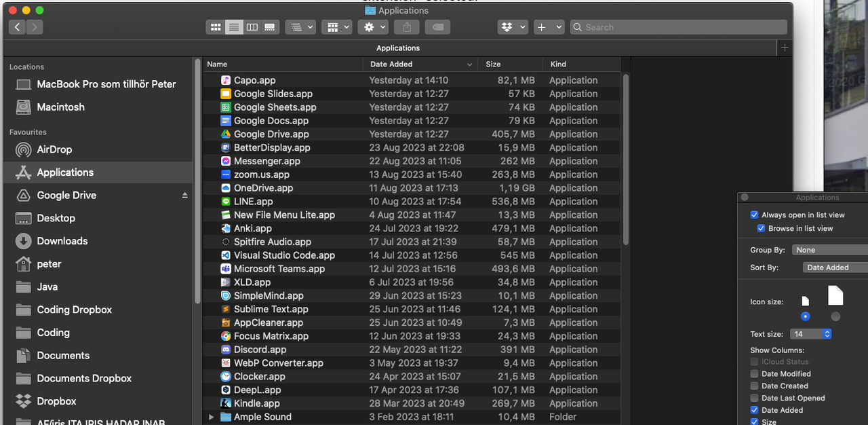868x425 pixels.
Task: Open the Group By dropdown set to None
Action: (x=830, y=250)
